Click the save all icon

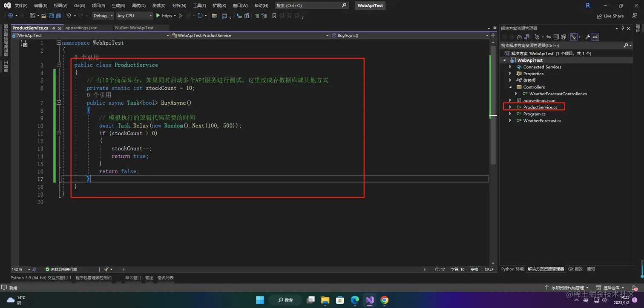pos(59,15)
